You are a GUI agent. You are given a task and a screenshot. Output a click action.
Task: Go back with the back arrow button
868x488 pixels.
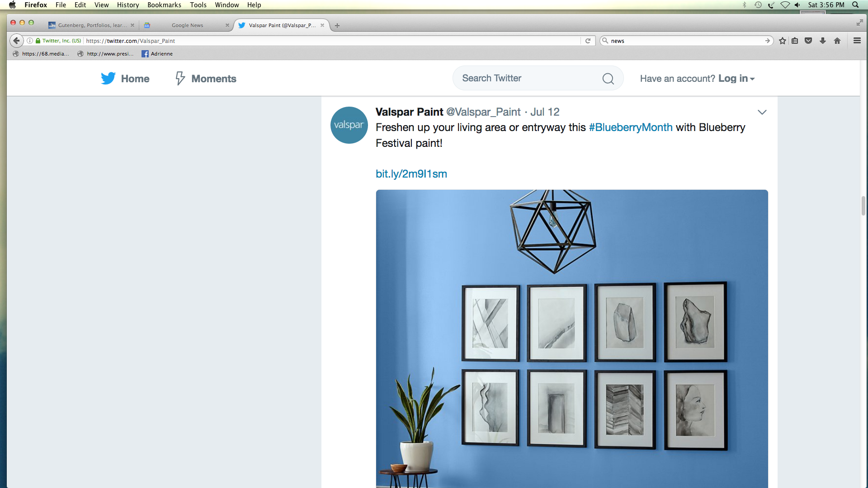pyautogui.click(x=17, y=41)
